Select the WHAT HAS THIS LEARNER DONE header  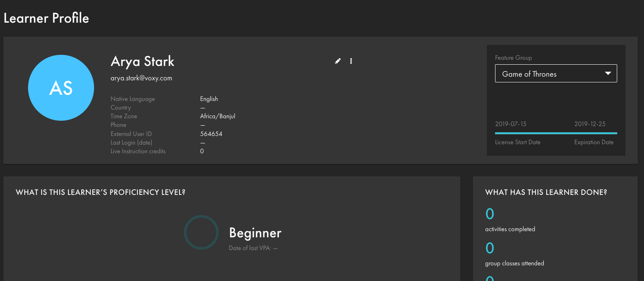(546, 192)
